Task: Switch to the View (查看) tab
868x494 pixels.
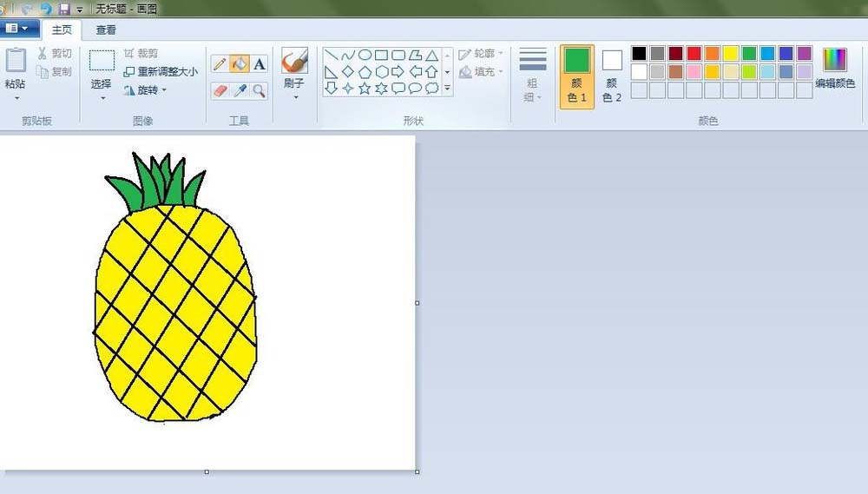Action: tap(106, 30)
